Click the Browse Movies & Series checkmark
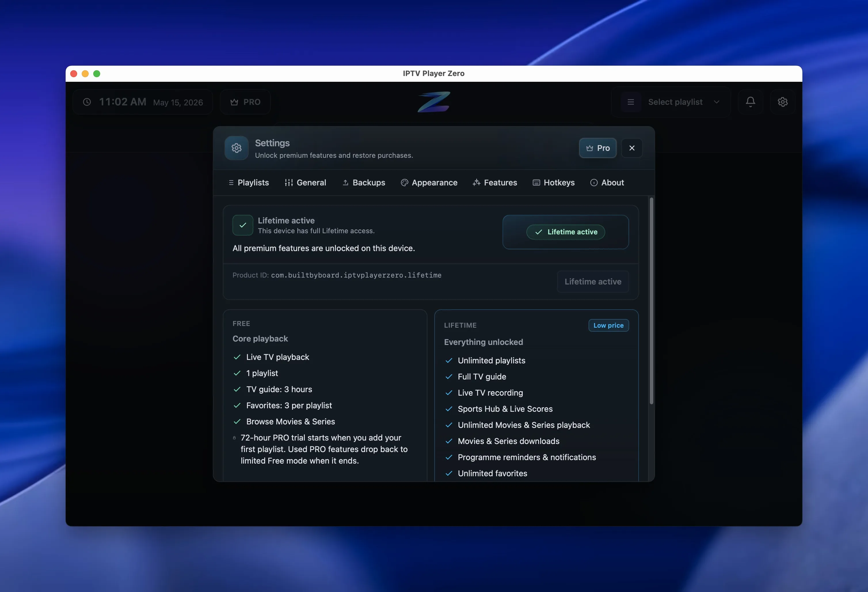 pos(237,421)
